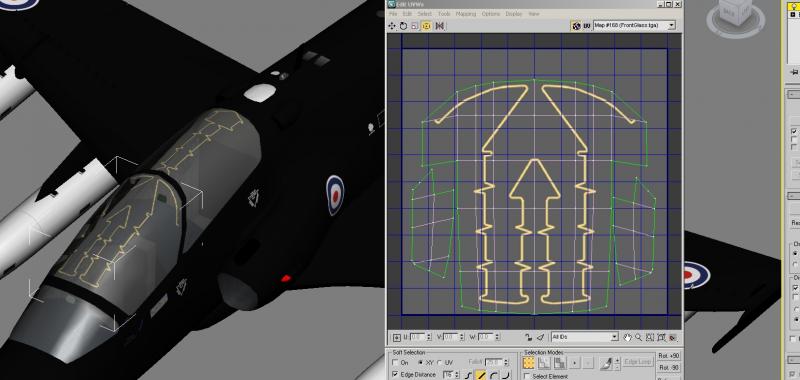This screenshot has height=380, width=800.
Task: Click the V coordinate input field
Action: (451, 337)
